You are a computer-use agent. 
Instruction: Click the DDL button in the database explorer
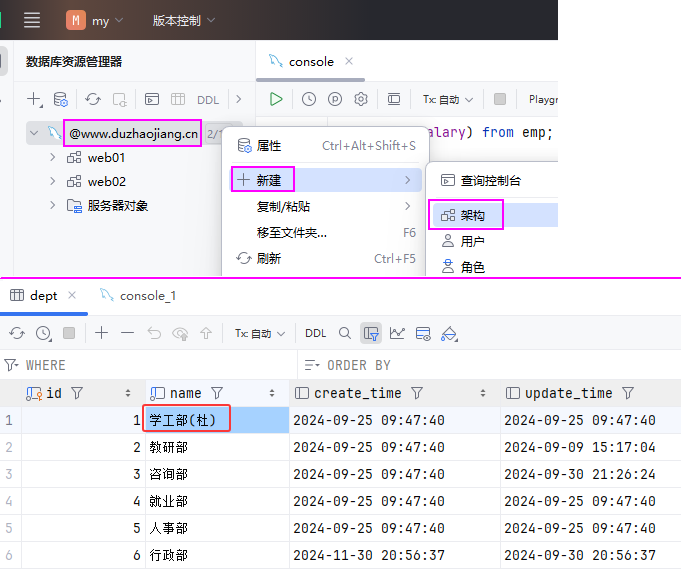[207, 99]
